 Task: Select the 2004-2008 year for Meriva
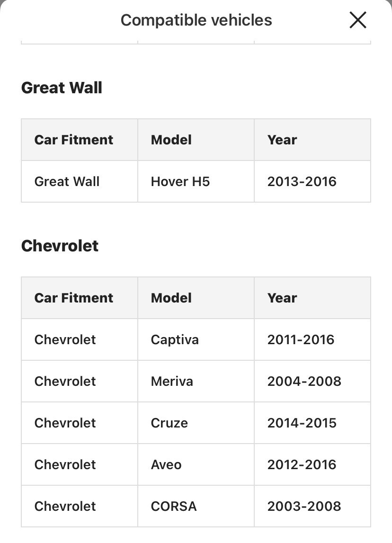coord(304,382)
